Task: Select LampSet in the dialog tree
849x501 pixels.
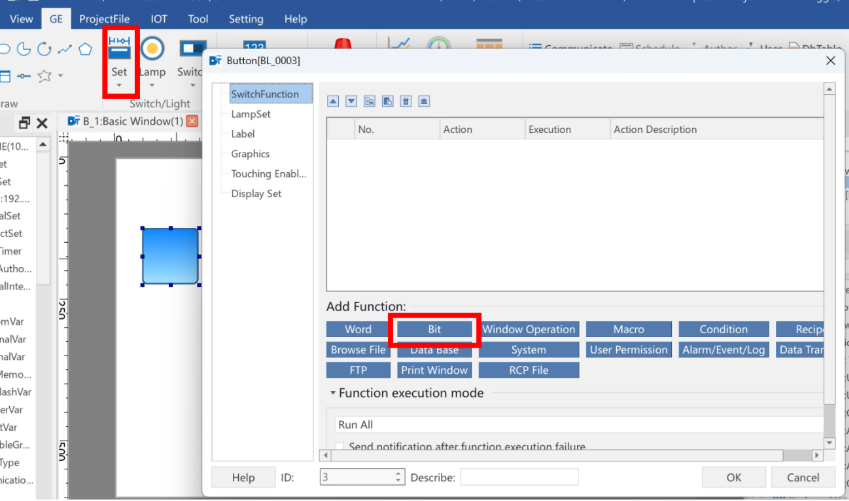Action: [x=251, y=114]
